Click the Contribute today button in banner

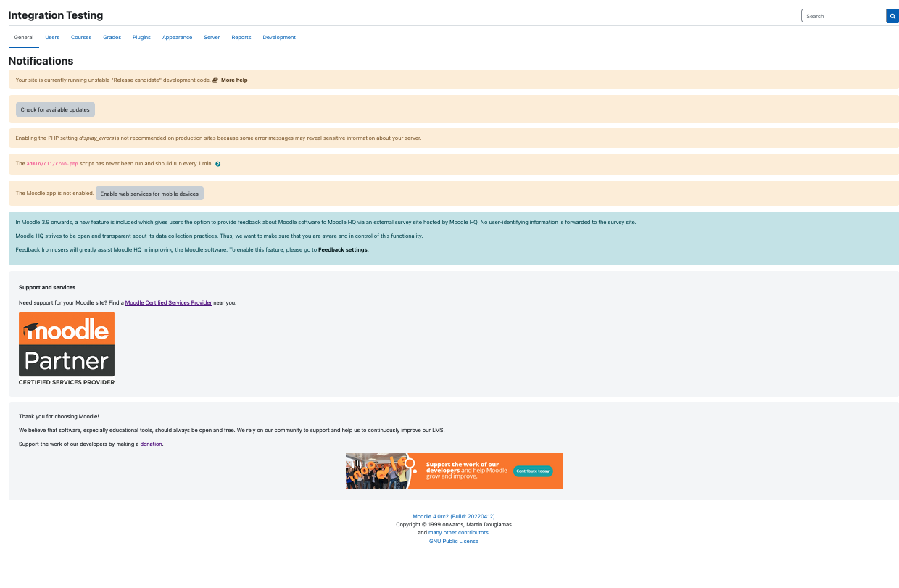pyautogui.click(x=533, y=471)
